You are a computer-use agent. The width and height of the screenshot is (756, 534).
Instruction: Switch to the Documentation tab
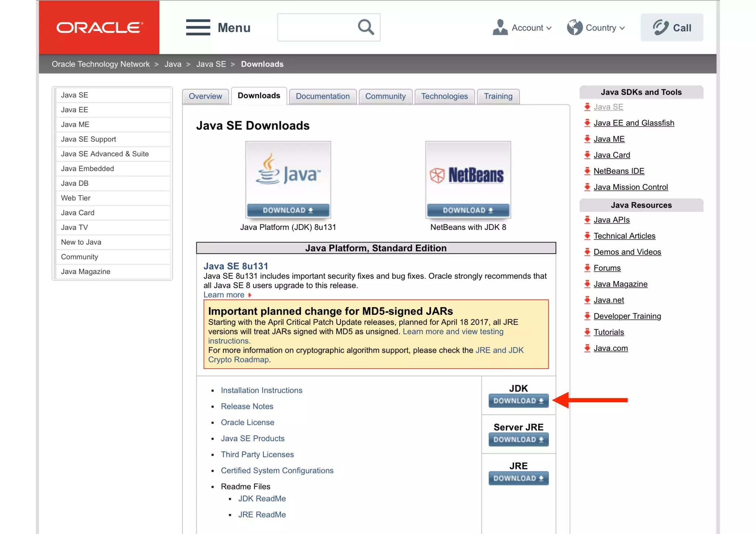[x=322, y=96]
